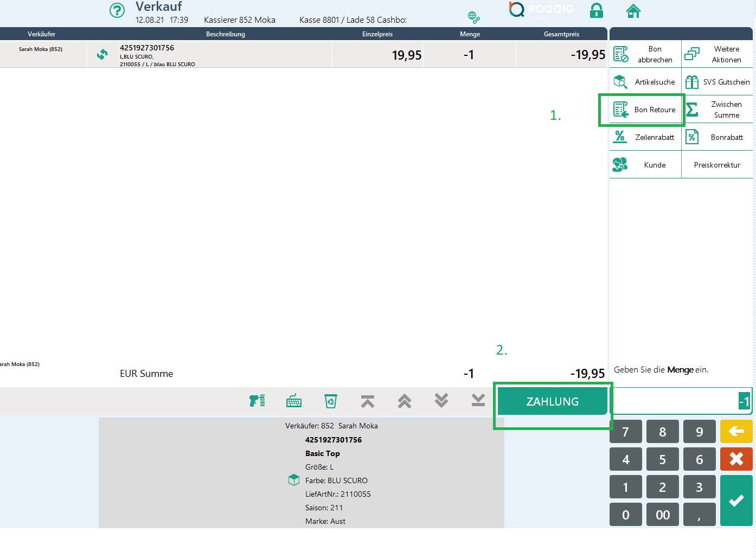Click the Preiskorrektur button
The image size is (756, 558).
717,165
